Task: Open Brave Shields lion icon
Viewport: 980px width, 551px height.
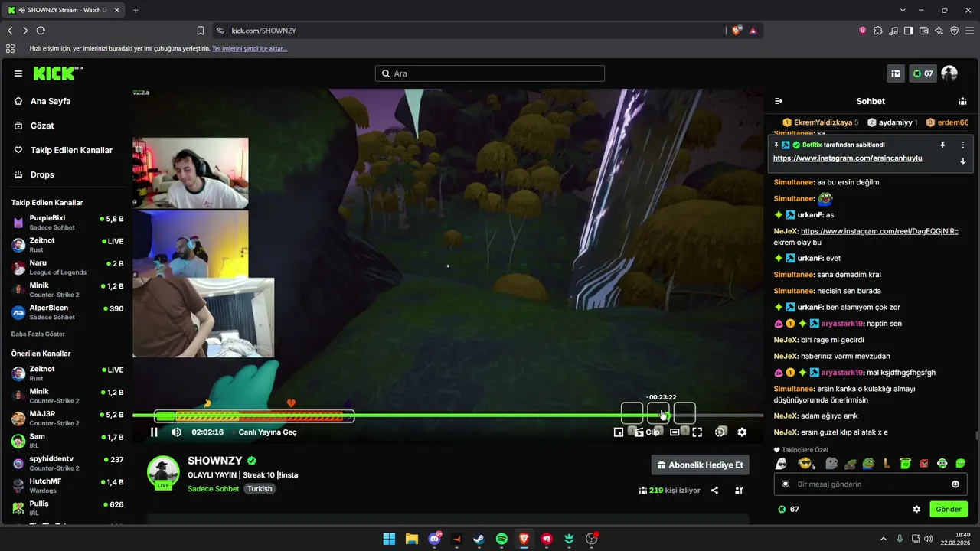Action: (x=737, y=31)
